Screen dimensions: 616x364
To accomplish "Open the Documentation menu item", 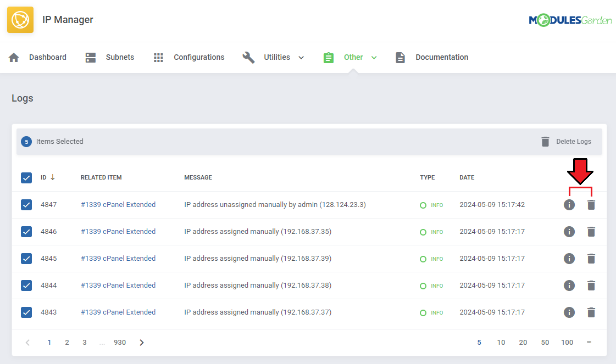I will [x=442, y=57].
